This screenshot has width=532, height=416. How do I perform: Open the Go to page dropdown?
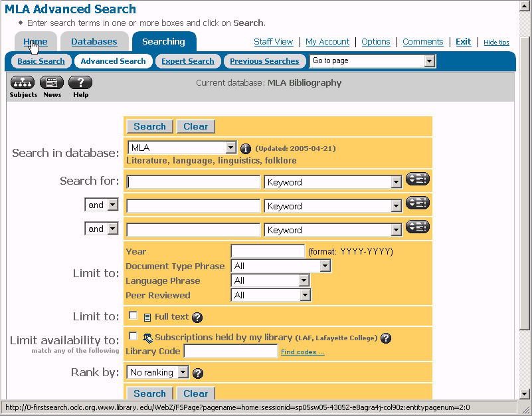373,61
